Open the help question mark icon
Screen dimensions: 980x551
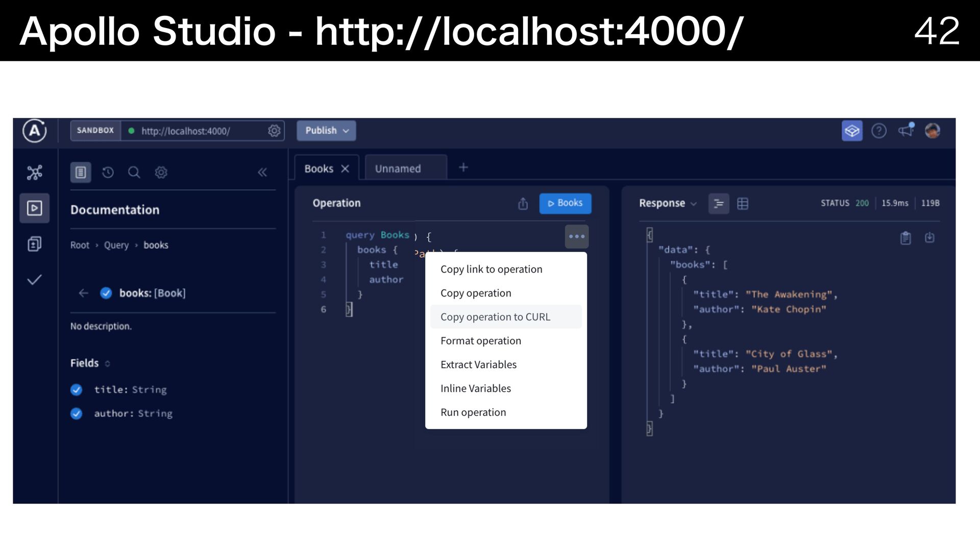click(x=879, y=131)
